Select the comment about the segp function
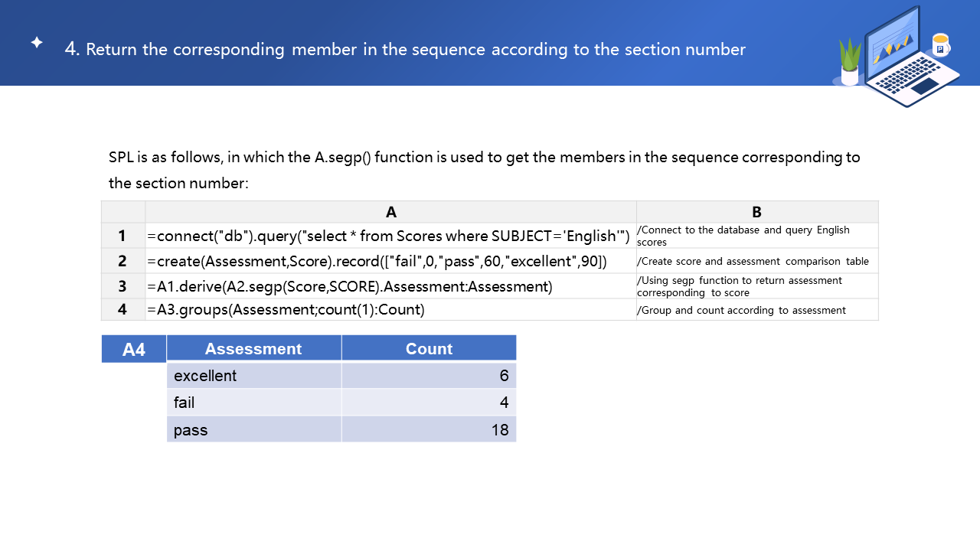 [739, 286]
